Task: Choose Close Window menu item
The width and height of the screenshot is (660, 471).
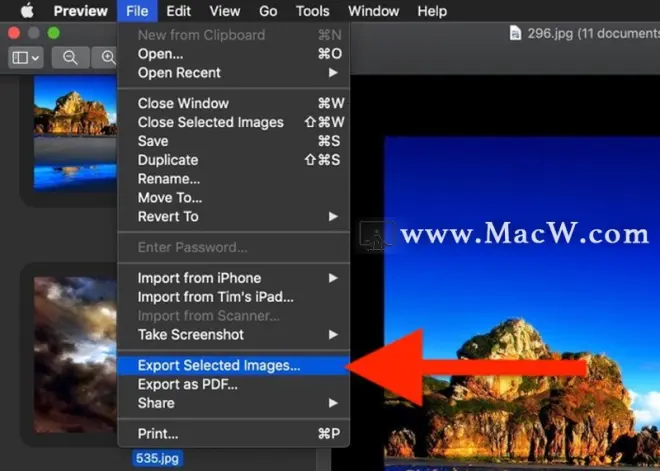Action: 234,103
